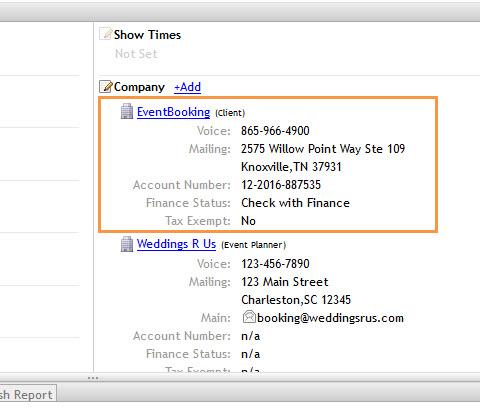This screenshot has height=414, width=480.
Task: Click the text Knoxville,TN 37931
Action: [x=291, y=167]
